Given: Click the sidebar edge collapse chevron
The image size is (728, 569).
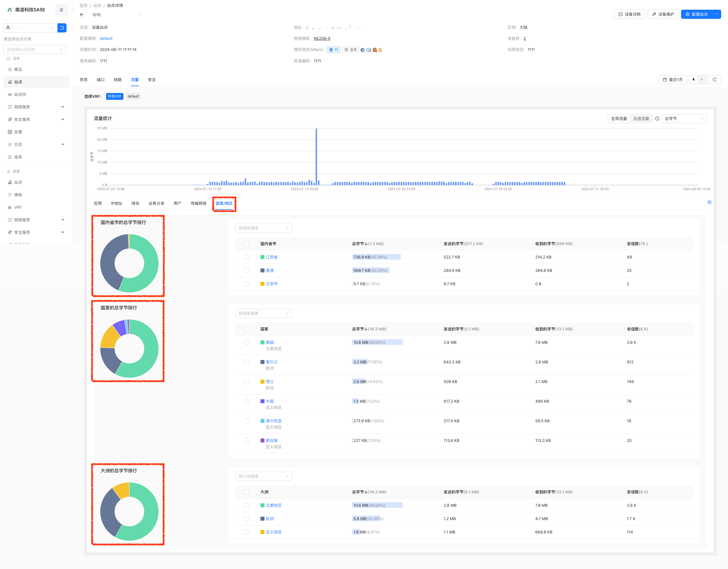Looking at the screenshot, I should click(x=73, y=9).
